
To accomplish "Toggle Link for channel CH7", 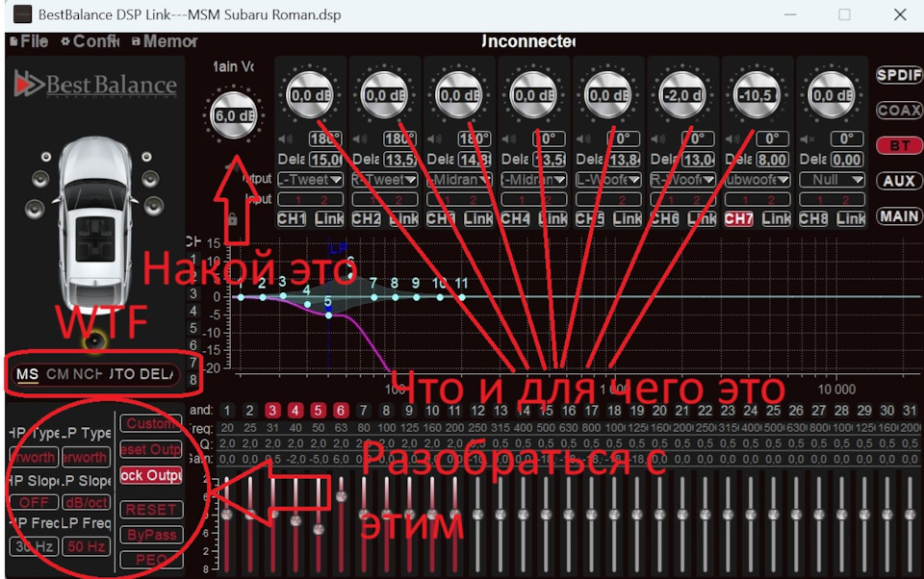I will coord(776,219).
